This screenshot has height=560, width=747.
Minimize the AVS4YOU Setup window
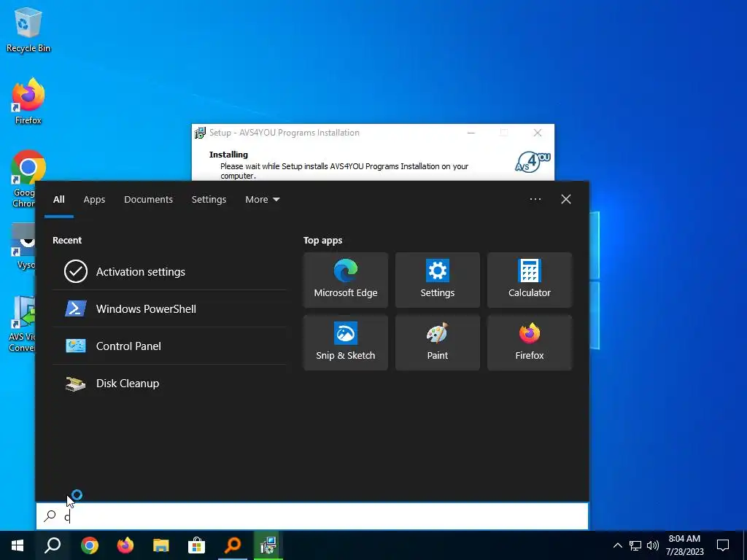(471, 133)
